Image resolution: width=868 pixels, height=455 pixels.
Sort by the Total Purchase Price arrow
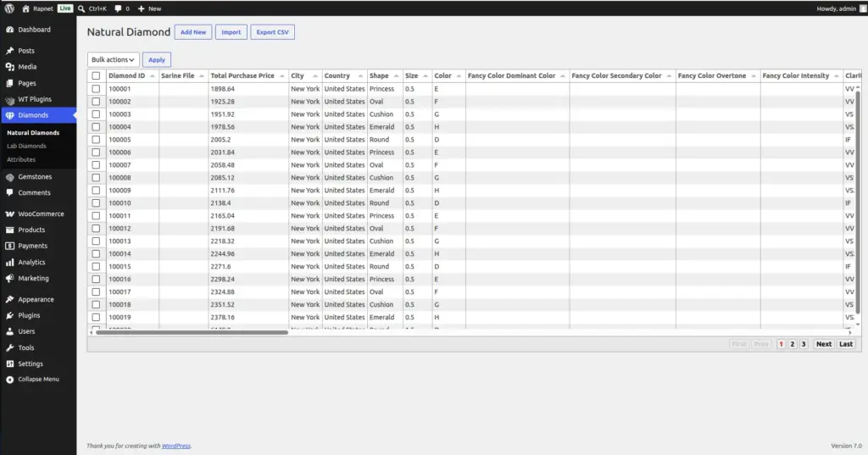[281, 76]
